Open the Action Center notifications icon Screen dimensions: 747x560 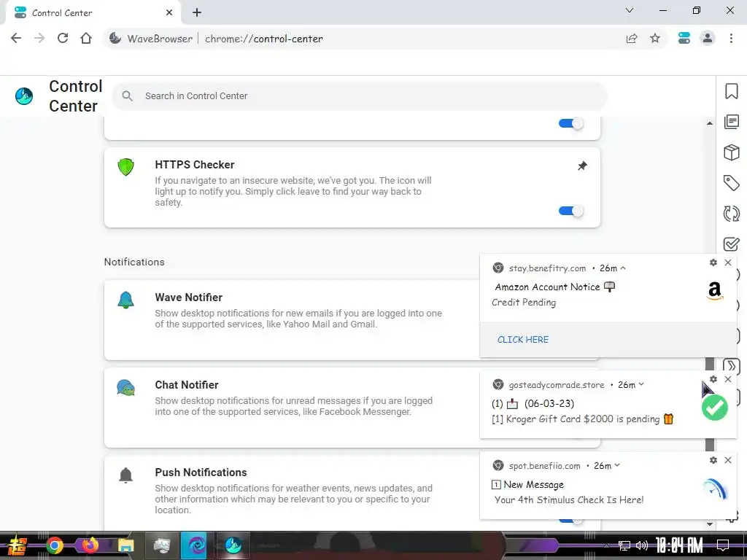(x=723, y=545)
